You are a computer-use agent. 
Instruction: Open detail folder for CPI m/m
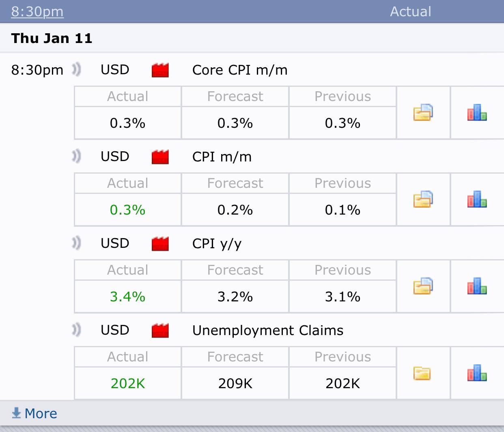click(x=423, y=199)
